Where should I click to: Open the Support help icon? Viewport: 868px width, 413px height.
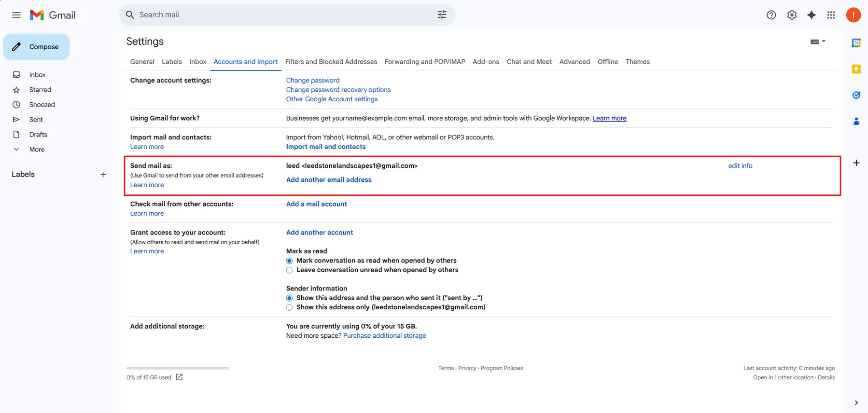[771, 15]
